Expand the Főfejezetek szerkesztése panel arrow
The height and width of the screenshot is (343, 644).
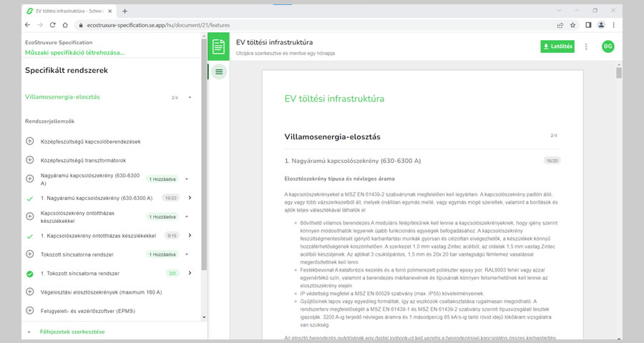(x=29, y=332)
